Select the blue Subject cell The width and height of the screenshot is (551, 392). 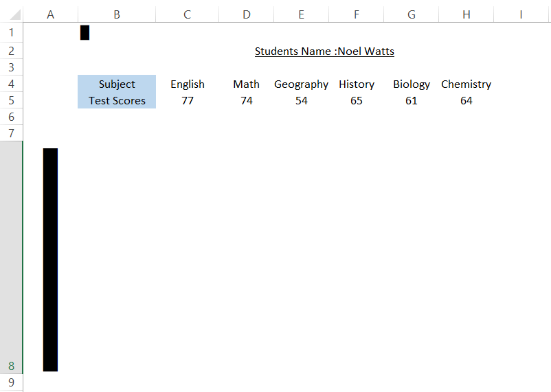(117, 84)
